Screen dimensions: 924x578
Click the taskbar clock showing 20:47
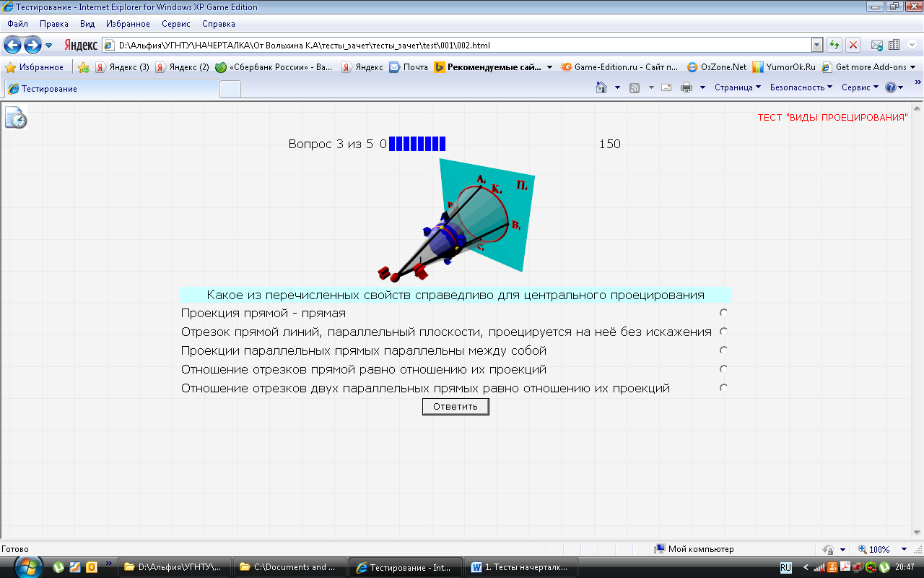click(905, 567)
